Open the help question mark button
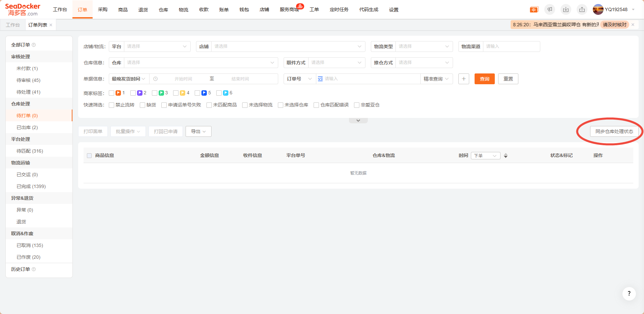Screen dimensions: 644x314 [629, 293]
